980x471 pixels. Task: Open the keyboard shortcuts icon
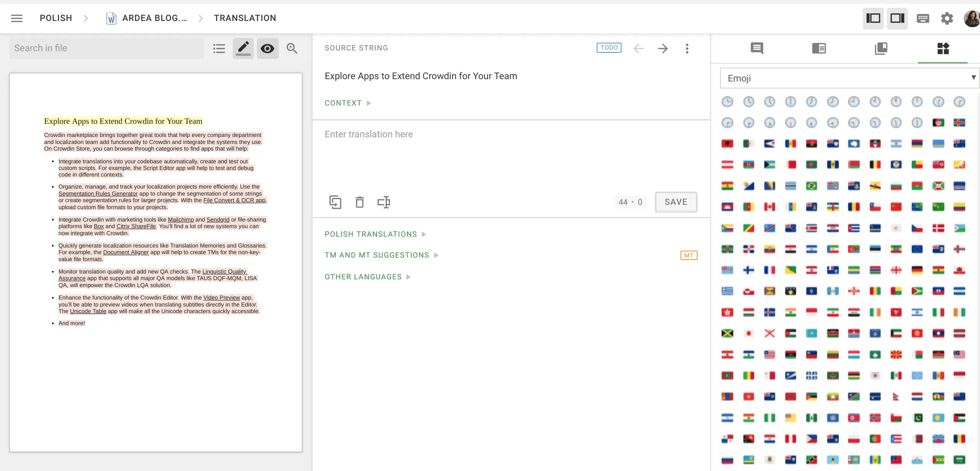pos(922,18)
